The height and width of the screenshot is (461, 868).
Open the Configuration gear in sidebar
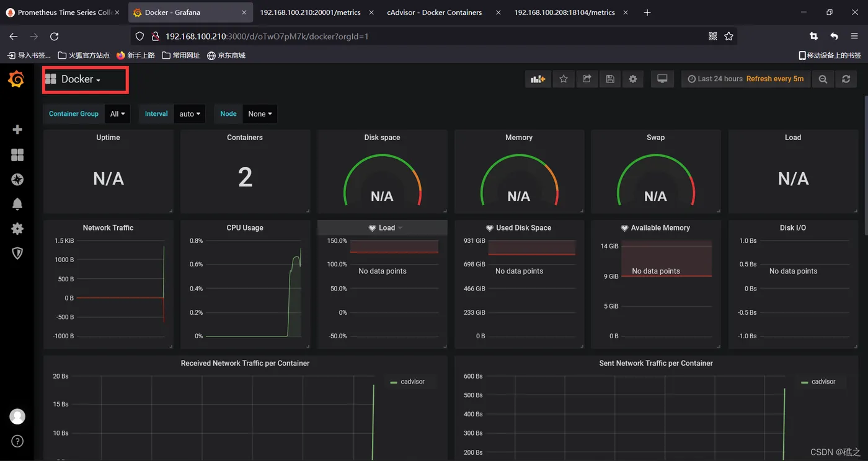coord(17,229)
